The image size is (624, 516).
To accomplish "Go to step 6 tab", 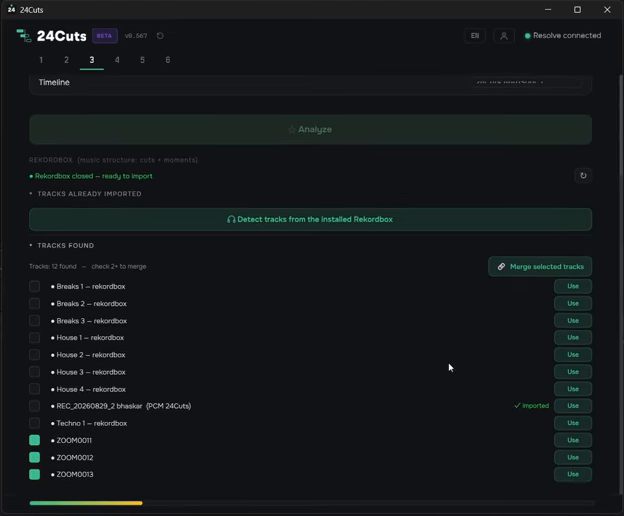I will (x=168, y=60).
